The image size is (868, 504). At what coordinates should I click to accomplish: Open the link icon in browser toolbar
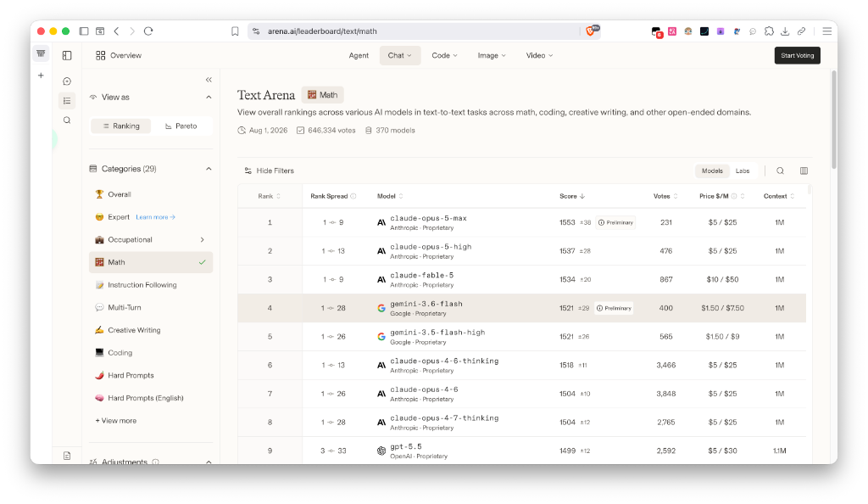point(801,31)
